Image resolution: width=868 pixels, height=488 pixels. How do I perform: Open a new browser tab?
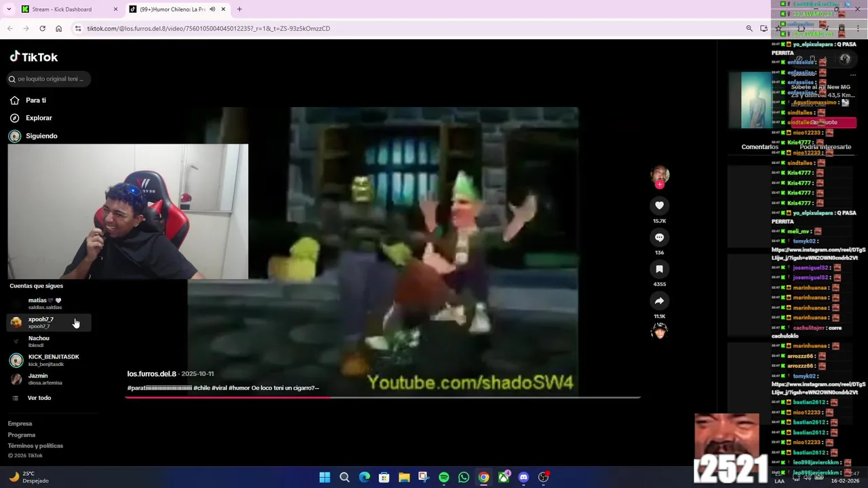coord(239,9)
